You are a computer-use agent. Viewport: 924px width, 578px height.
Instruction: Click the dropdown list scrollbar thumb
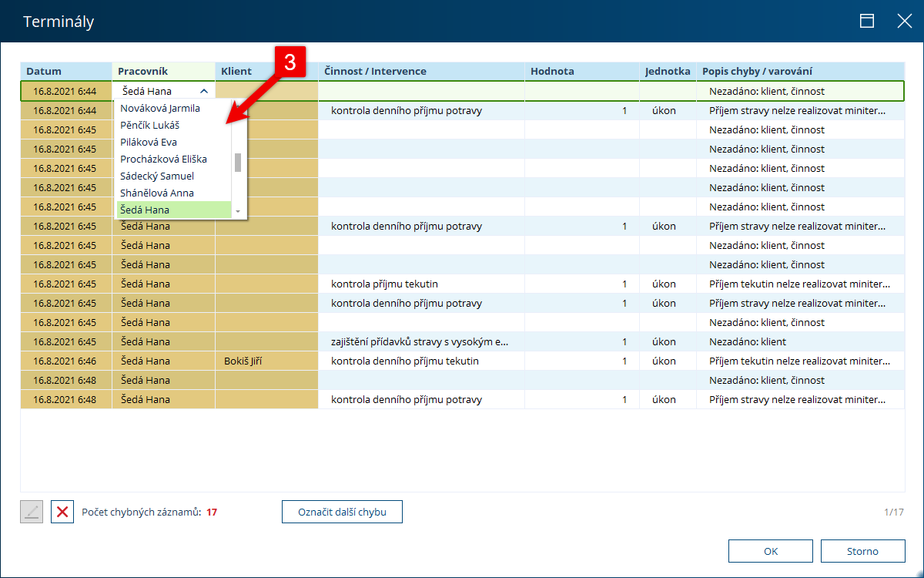[238, 162]
